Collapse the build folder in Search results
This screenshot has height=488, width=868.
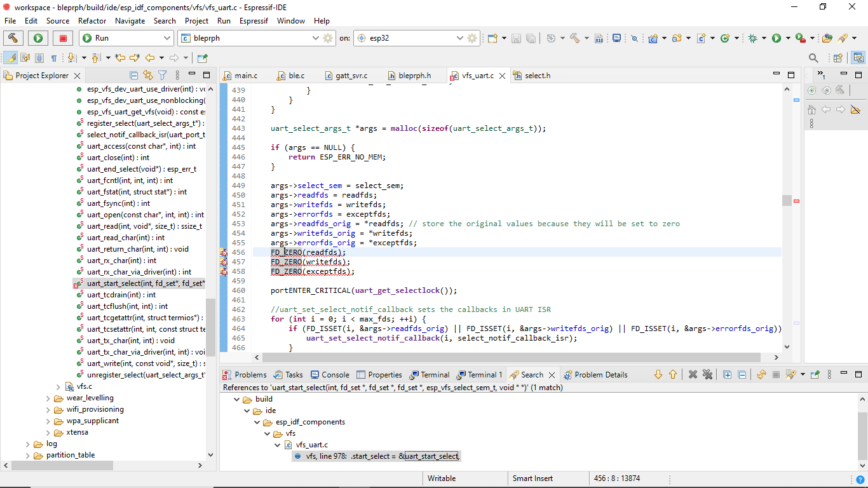point(237,399)
